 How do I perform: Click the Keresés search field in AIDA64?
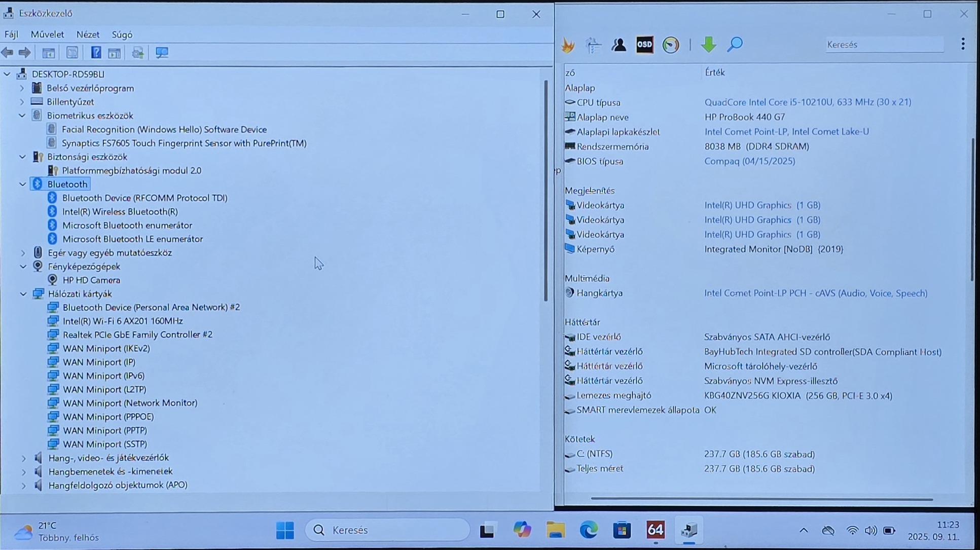click(884, 45)
